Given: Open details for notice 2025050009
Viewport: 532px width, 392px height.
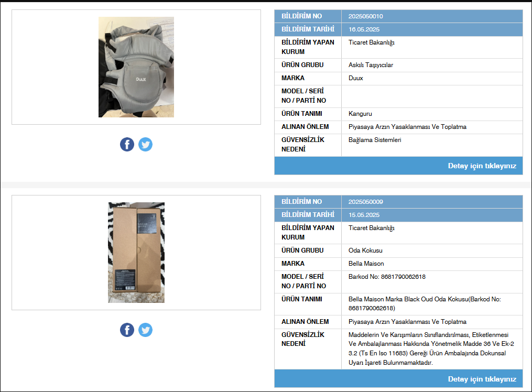Looking at the screenshot, I should point(482,379).
